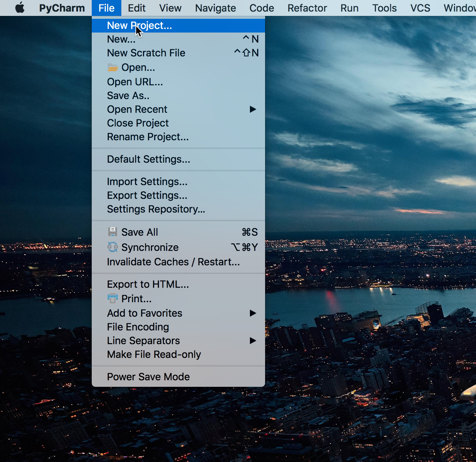Click the printer icon beside Print...

click(113, 298)
